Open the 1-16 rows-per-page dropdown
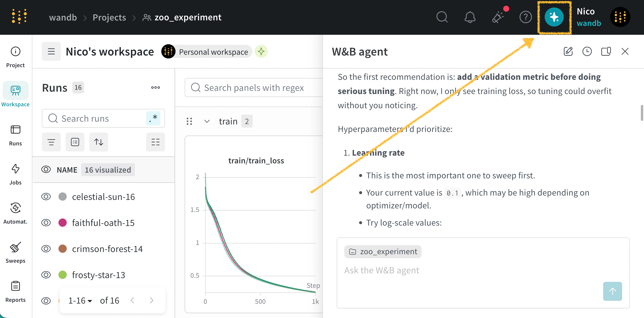The image size is (644, 318). pos(80,300)
